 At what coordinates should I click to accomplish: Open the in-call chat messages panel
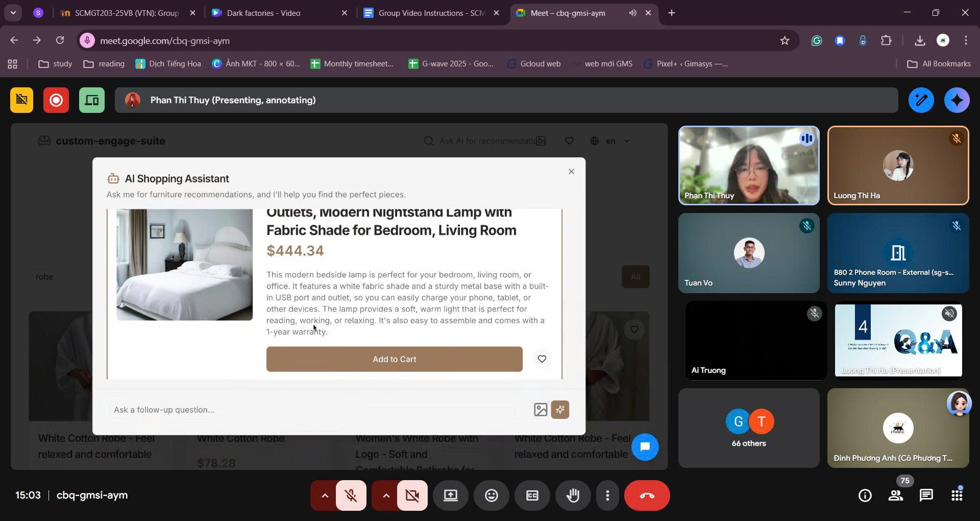point(926,495)
